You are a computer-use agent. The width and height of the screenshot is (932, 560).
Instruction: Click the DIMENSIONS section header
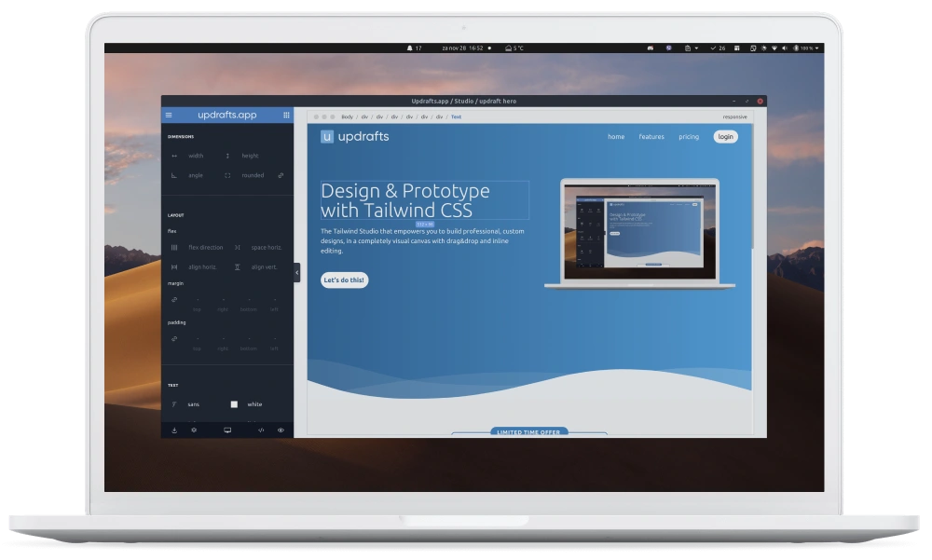[181, 137]
